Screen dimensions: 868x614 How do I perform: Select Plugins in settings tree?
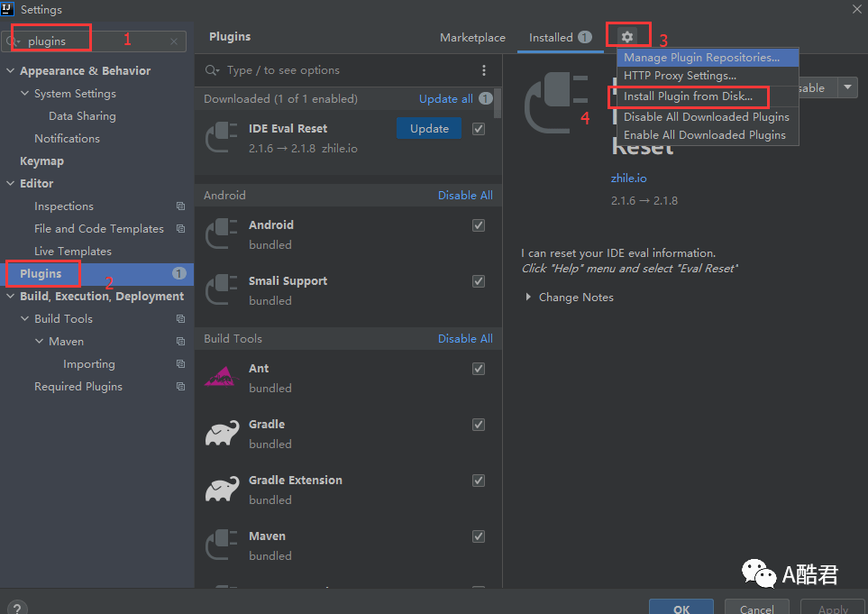click(x=96, y=273)
